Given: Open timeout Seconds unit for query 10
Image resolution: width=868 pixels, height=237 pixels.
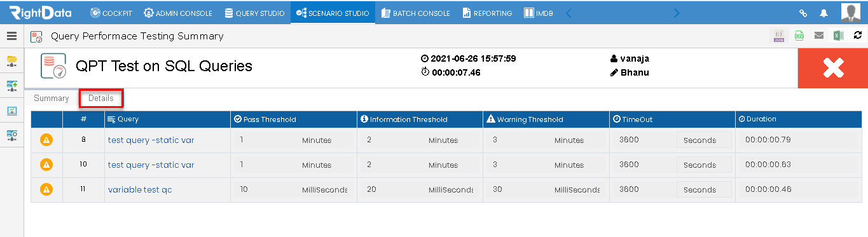Looking at the screenshot, I should (704, 165).
